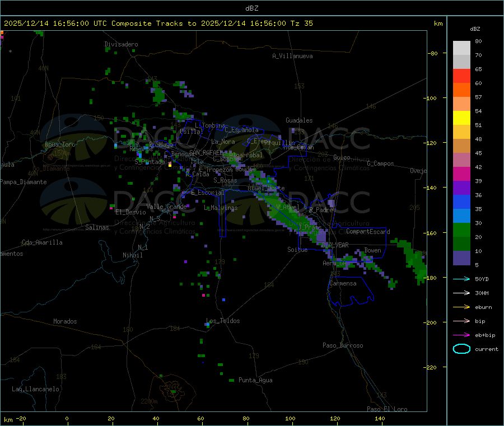Screen dimensions: 504x426
Task: Click the 51 dBZ yellow color swatch
Action: [461, 118]
